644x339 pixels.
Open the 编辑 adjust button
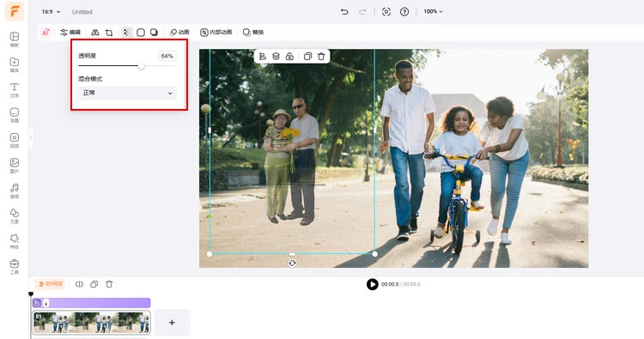pyautogui.click(x=70, y=32)
